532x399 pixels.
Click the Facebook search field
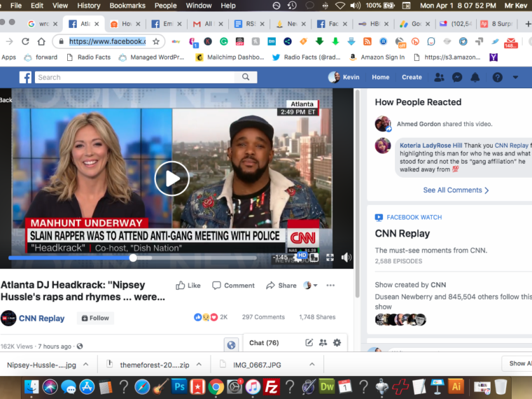coord(134,78)
